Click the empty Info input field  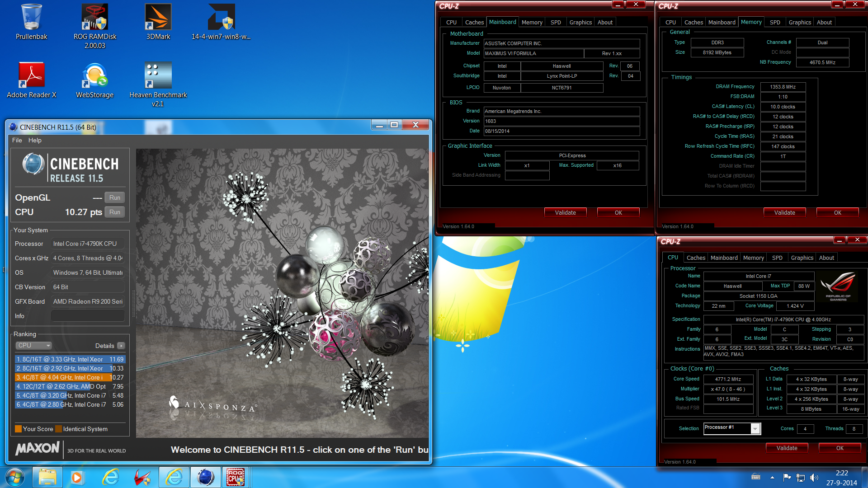pyautogui.click(x=88, y=316)
